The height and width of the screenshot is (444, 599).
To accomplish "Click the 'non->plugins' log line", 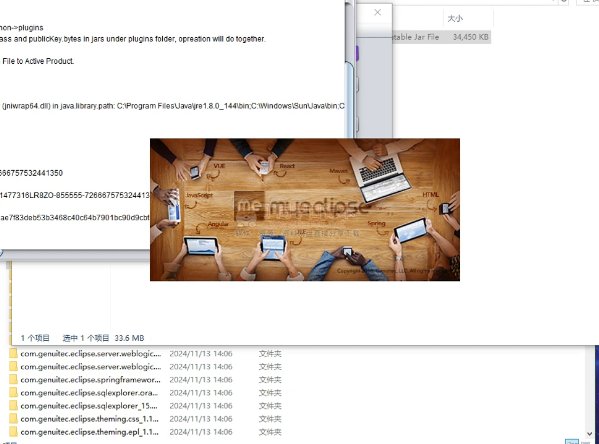I will pyautogui.click(x=21, y=28).
